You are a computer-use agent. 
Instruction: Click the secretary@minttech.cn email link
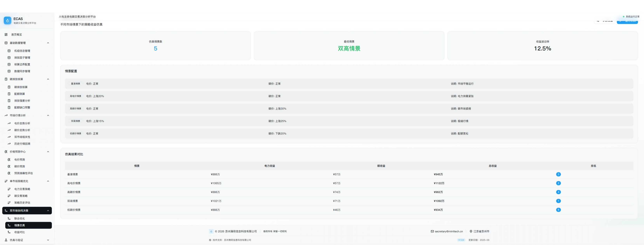(x=449, y=232)
